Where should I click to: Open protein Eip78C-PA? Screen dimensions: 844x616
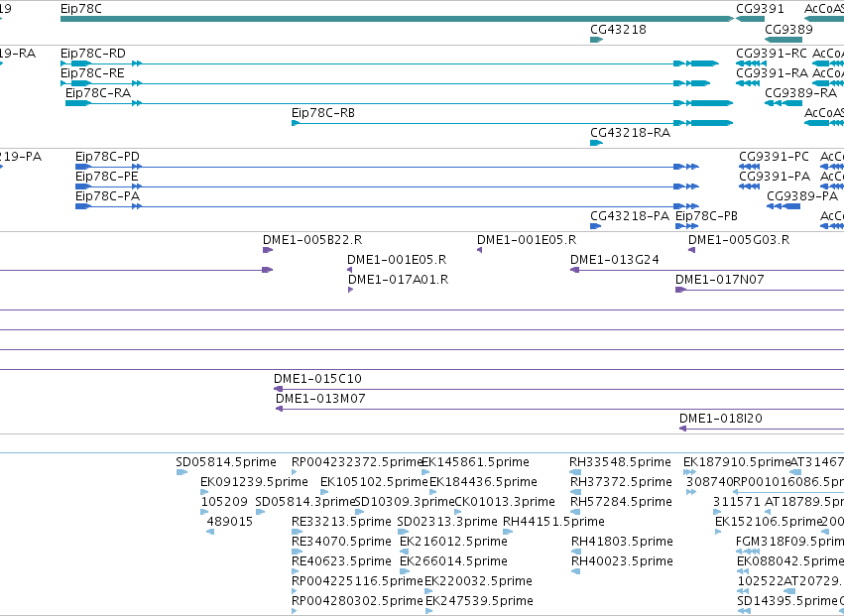[107, 196]
